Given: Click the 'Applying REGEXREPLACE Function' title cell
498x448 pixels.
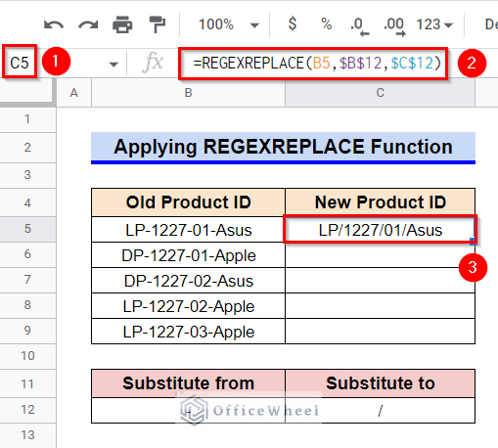Looking at the screenshot, I should pyautogui.click(x=283, y=147).
